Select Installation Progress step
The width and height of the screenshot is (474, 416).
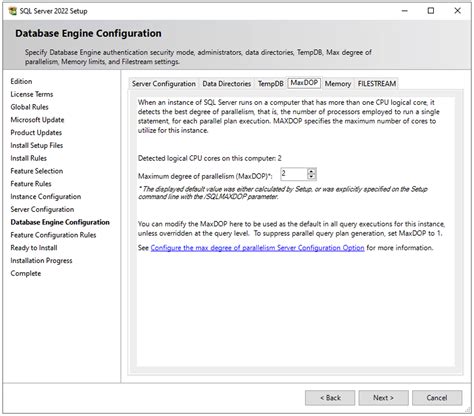(41, 261)
